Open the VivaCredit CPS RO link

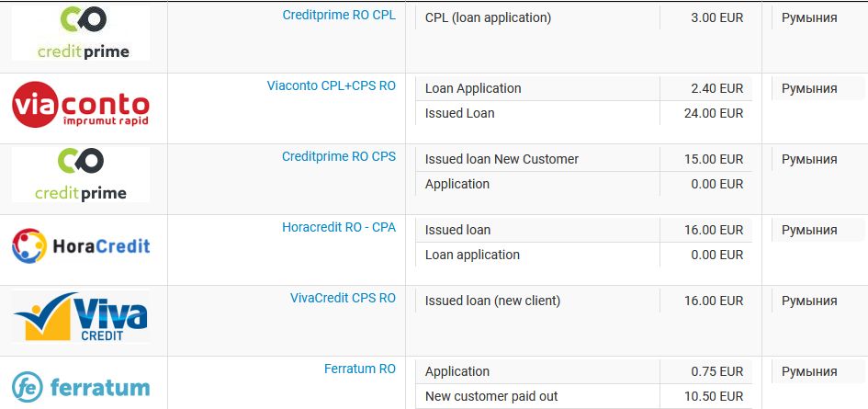pyautogui.click(x=343, y=298)
